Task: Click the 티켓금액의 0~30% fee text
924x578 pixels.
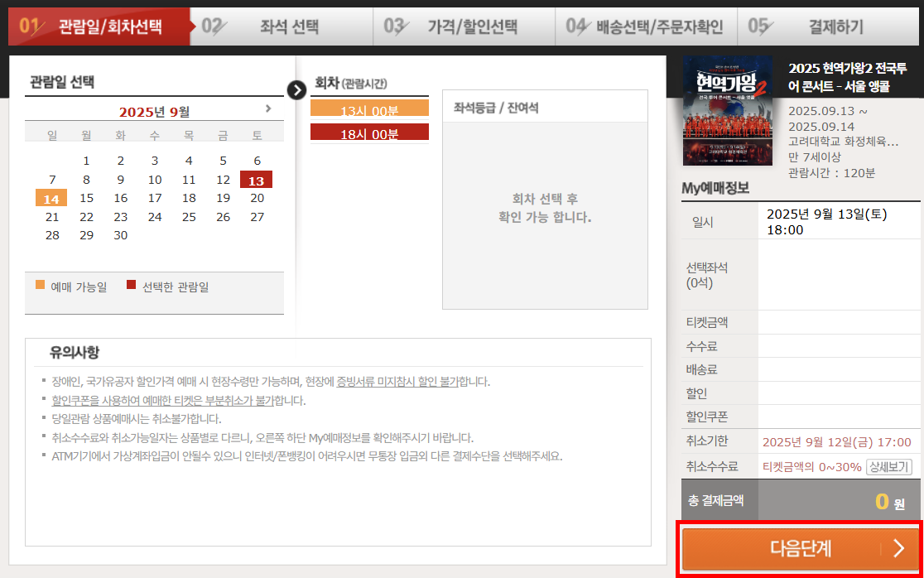Action: [x=812, y=467]
